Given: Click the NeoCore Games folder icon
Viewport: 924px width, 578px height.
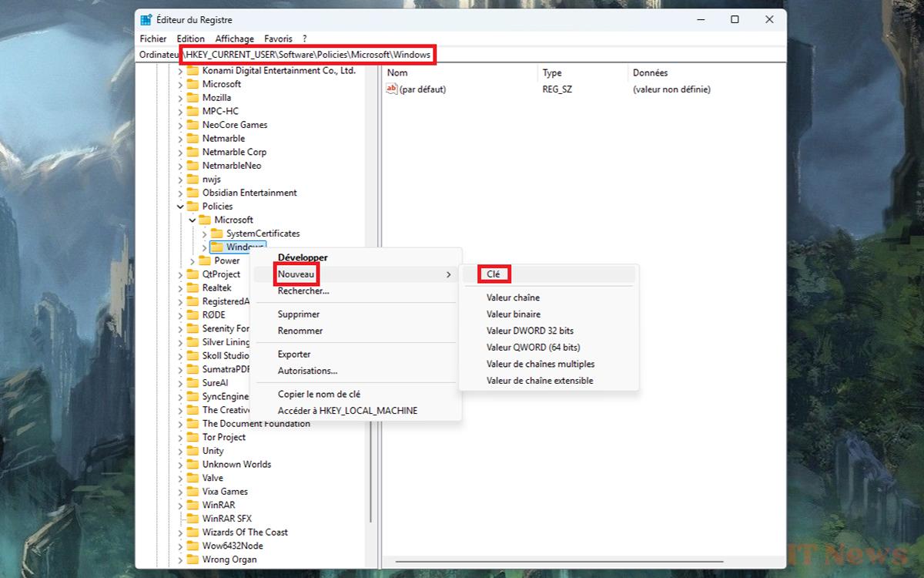Looking at the screenshot, I should (x=192, y=125).
